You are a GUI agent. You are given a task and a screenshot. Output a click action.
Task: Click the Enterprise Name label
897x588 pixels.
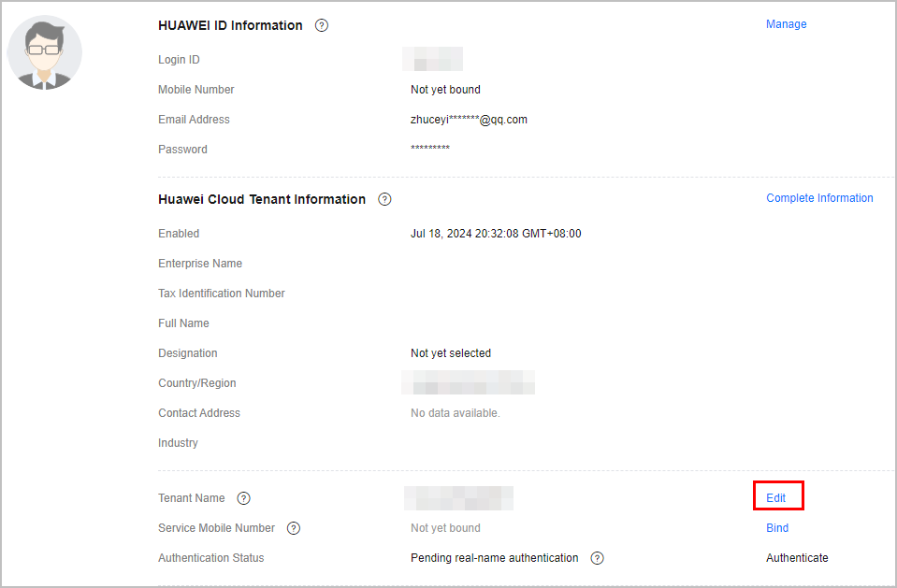199,264
